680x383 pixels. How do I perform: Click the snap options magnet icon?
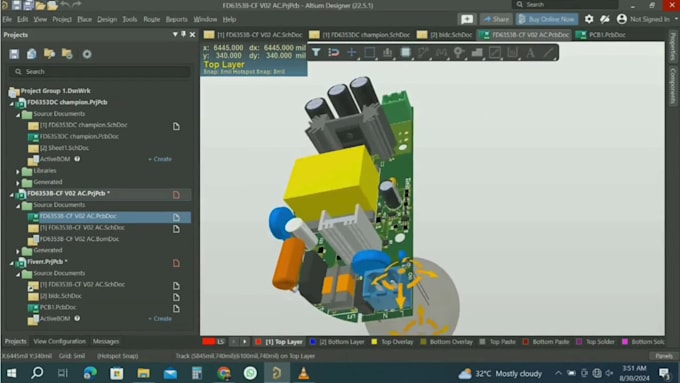coord(333,52)
